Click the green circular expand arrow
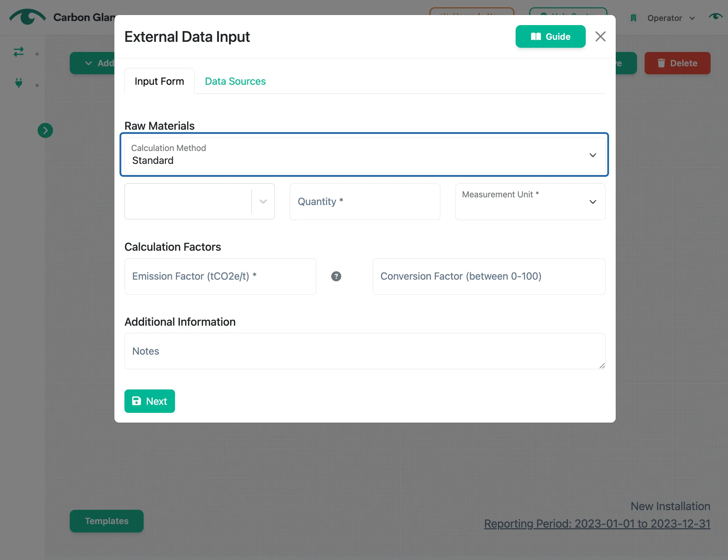This screenshot has width=728, height=560. 45,130
